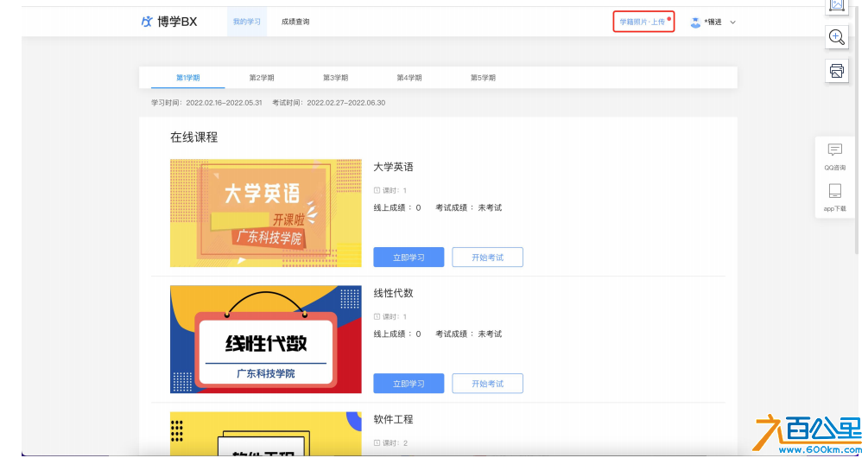Image resolution: width=868 pixels, height=458 pixels.
Task: Click the 学籍照片·上传 button
Action: coord(643,22)
